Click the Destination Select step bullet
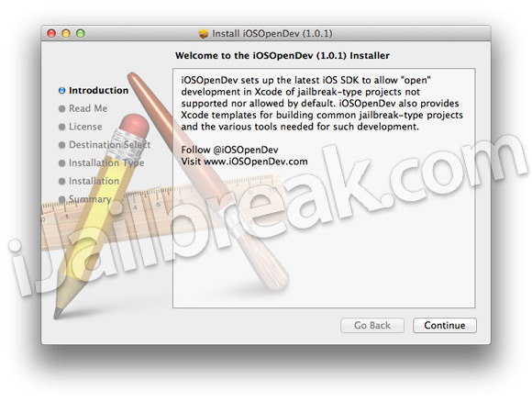 click(61, 145)
